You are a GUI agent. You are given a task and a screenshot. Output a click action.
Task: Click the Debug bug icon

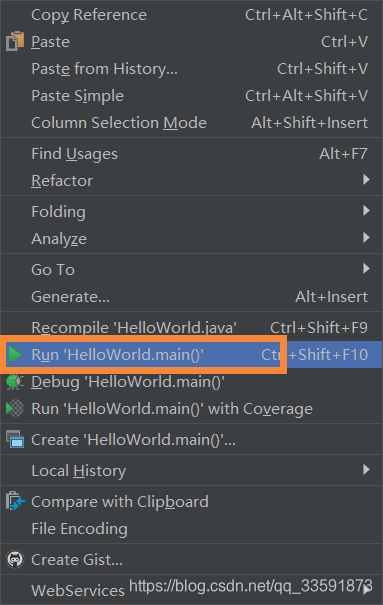(x=15, y=382)
